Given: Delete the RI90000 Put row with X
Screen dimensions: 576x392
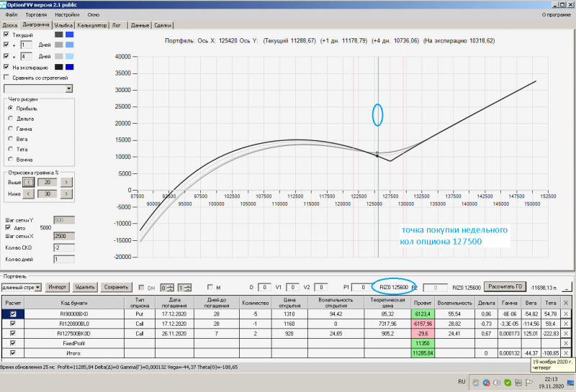Looking at the screenshot, I should click(566, 314).
